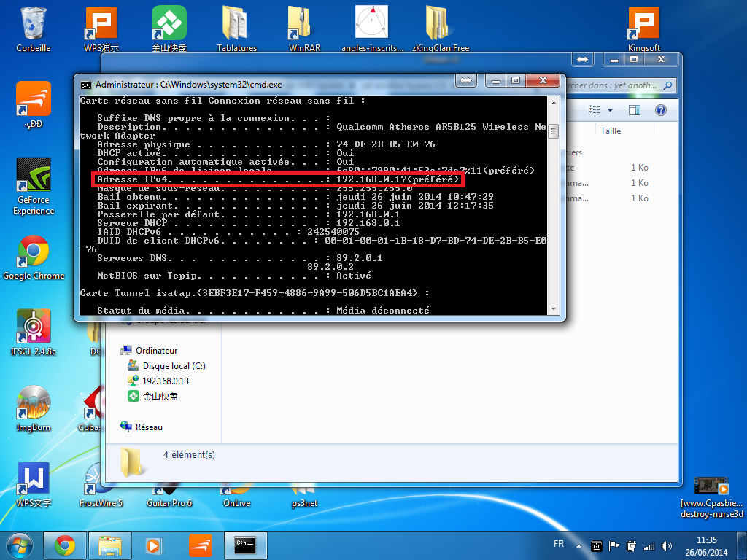Click the Taille column header
This screenshot has height=560, width=747.
click(611, 131)
